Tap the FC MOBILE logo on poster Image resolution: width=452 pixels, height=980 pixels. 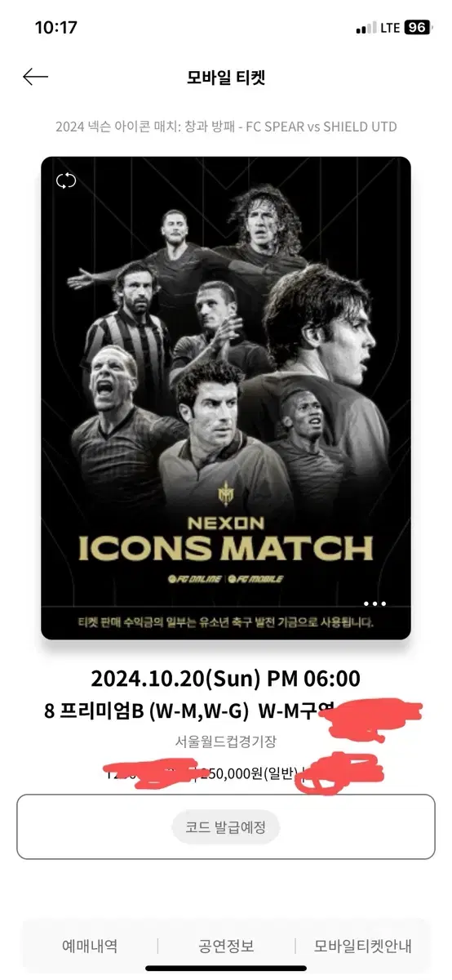tap(256, 578)
